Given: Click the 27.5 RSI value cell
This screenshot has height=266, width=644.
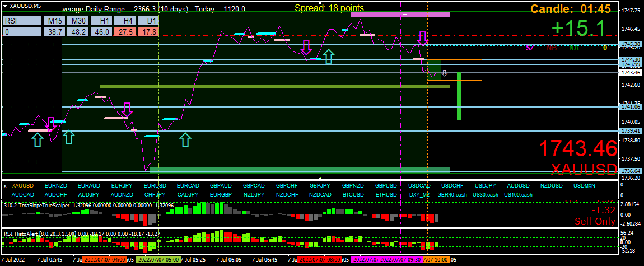Looking at the screenshot, I should point(124,32).
